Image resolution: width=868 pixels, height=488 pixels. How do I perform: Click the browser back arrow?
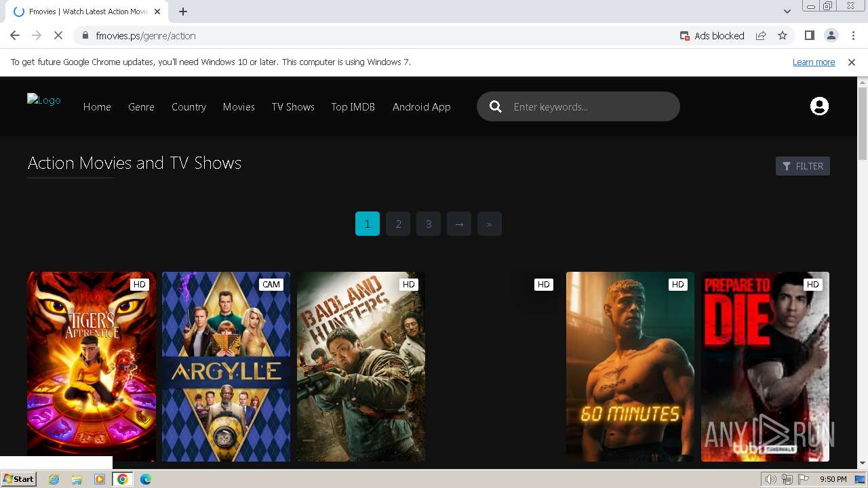(x=15, y=36)
